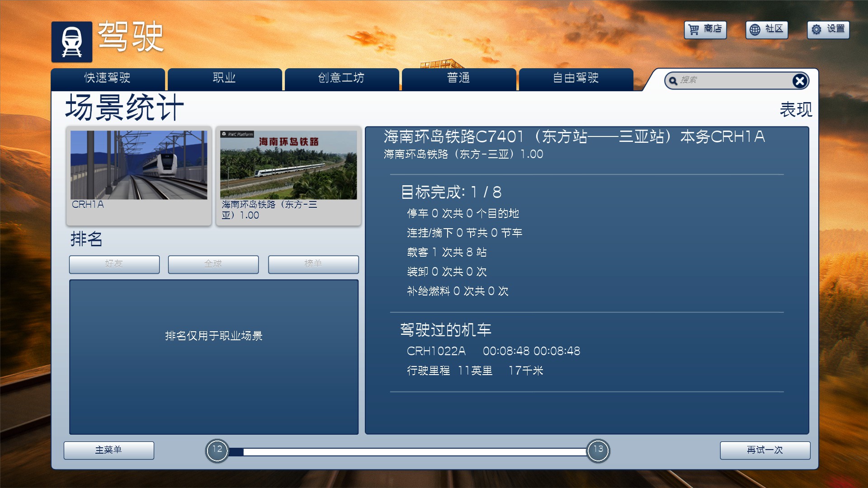Click the 连挂/摘下 0 节共 0 节车 line
This screenshot has height=488, width=868.
[464, 233]
